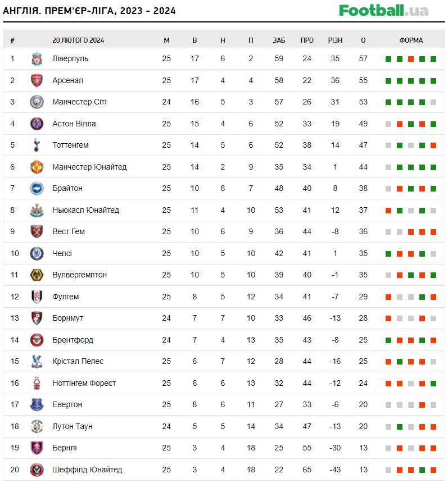Click Manchester City's last grey form square

pos(433,102)
